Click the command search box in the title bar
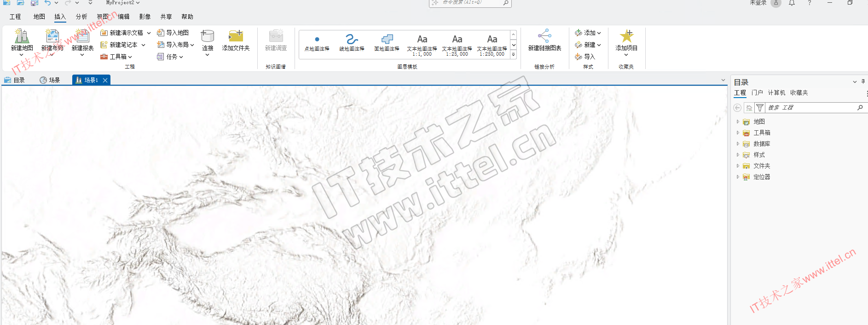Image resolution: width=868 pixels, height=325 pixels. pyautogui.click(x=470, y=3)
